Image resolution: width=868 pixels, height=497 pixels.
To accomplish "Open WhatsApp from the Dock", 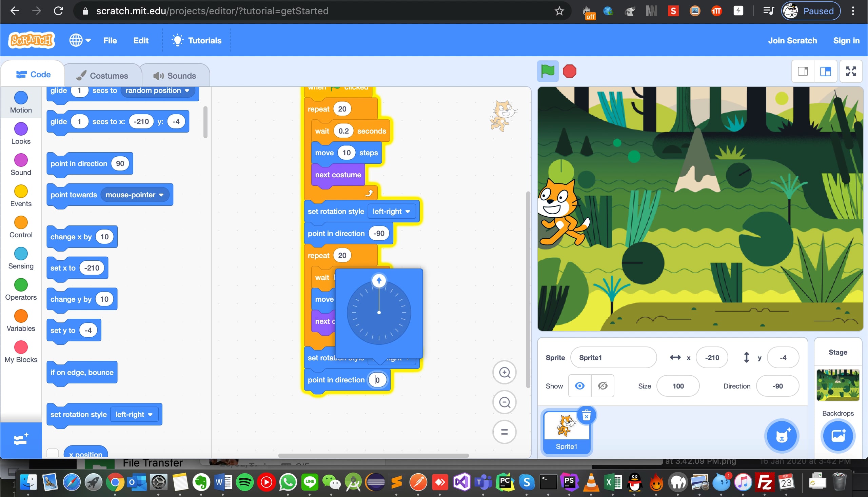I will click(288, 482).
